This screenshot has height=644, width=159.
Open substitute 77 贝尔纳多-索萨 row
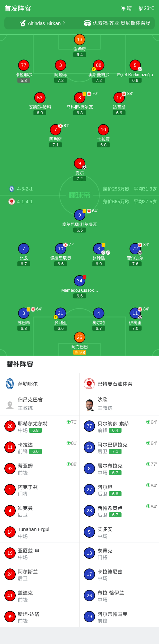119,426
